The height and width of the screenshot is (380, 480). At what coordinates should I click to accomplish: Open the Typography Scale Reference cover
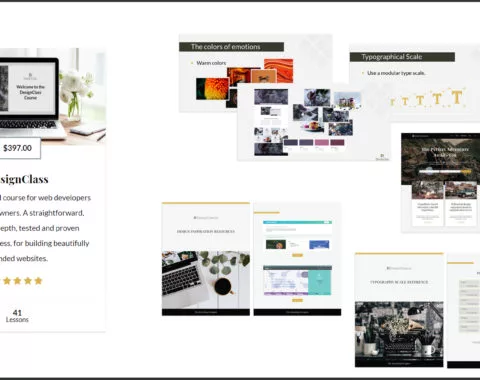399,310
